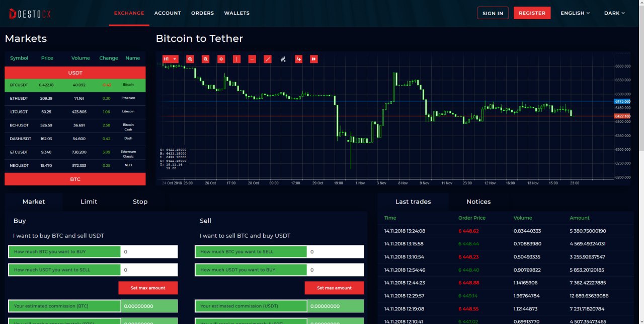Viewport: 644px width, 324px height.
Task: Expand the English language dropdown
Action: [x=575, y=13]
